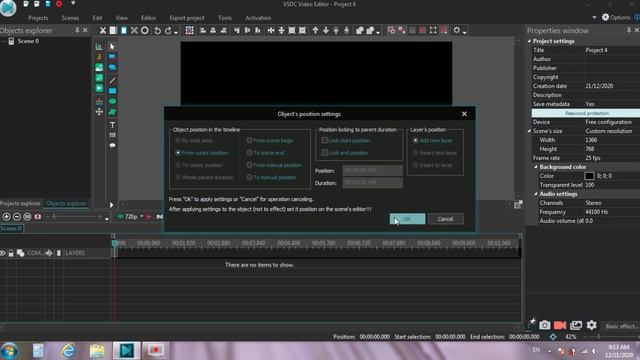Click the Position time input field
The height and width of the screenshot is (360, 640).
[x=372, y=171]
